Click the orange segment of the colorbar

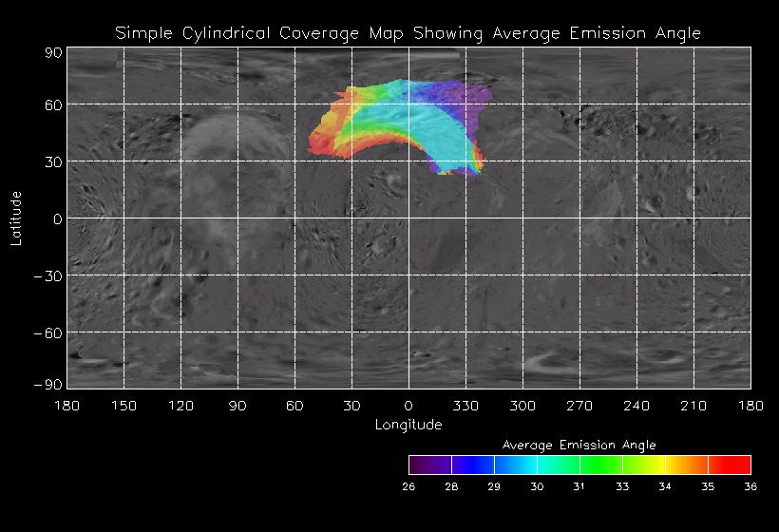(x=686, y=465)
